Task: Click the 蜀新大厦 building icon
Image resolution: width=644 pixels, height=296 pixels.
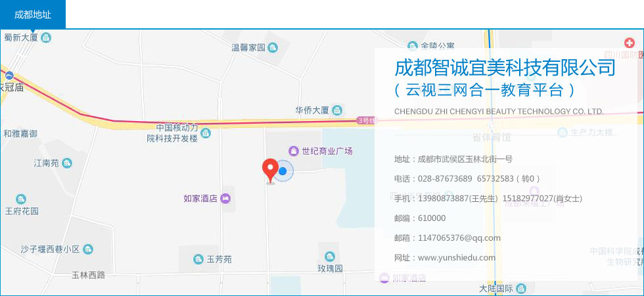Action: coord(47,37)
